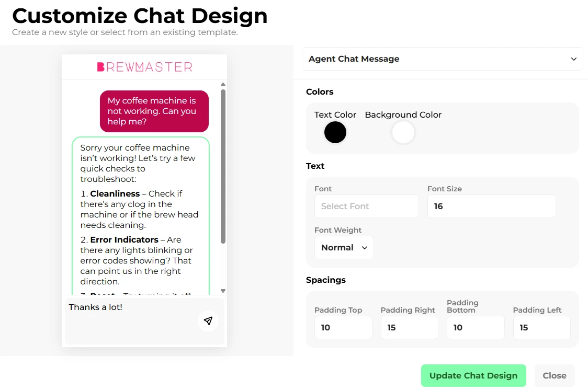
Task: Select the Padding Left input field
Action: coord(541,328)
